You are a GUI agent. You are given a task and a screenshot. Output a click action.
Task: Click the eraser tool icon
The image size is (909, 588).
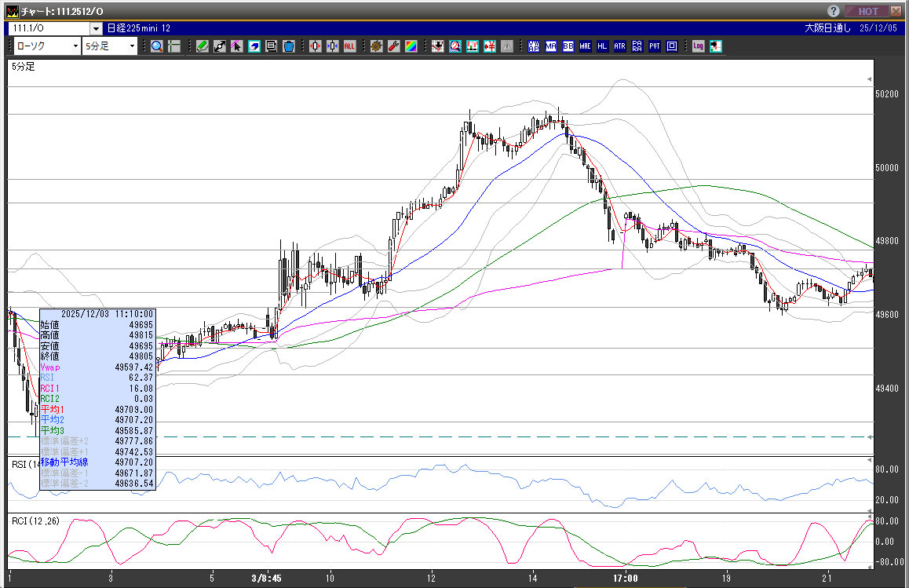click(x=254, y=46)
